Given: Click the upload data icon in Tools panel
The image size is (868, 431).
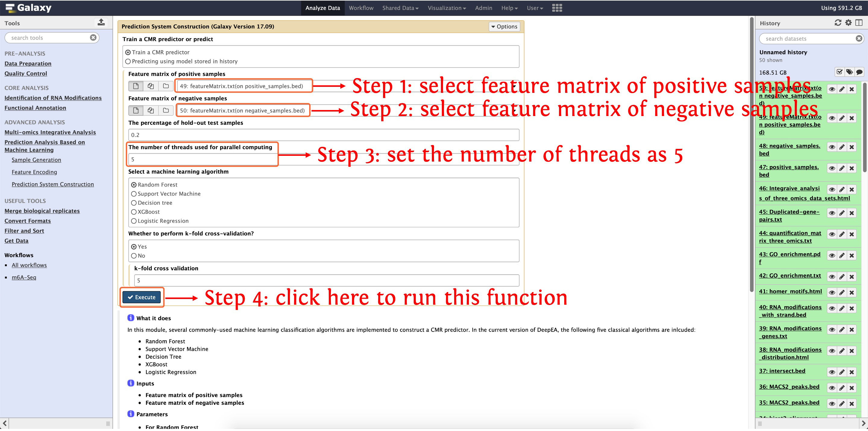Looking at the screenshot, I should click(101, 23).
